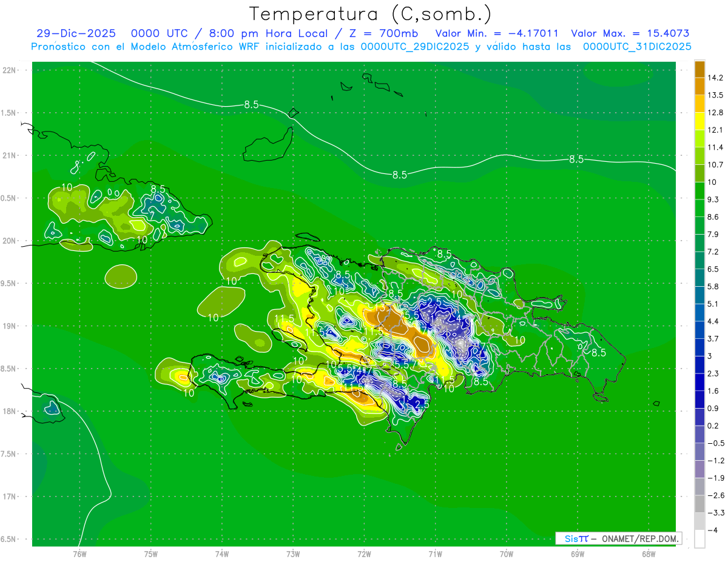Select the 'Valor Max. = 15.4073' readout
This screenshot has width=728, height=562.
630,34
